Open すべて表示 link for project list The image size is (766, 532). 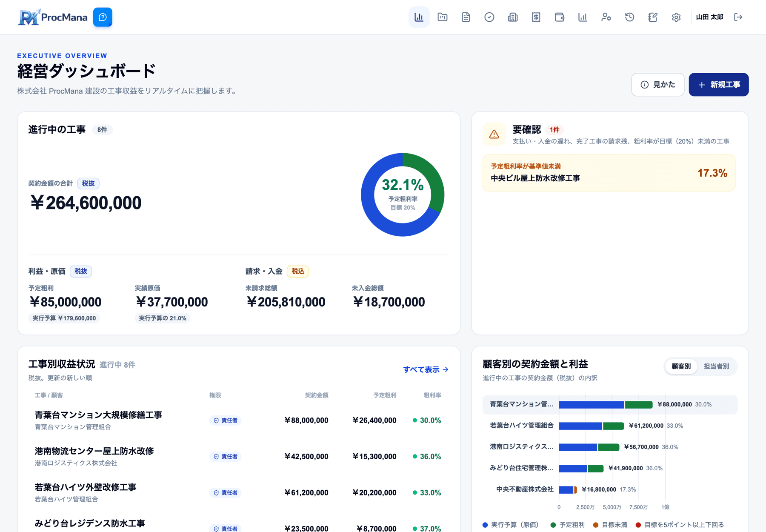[x=426, y=369]
